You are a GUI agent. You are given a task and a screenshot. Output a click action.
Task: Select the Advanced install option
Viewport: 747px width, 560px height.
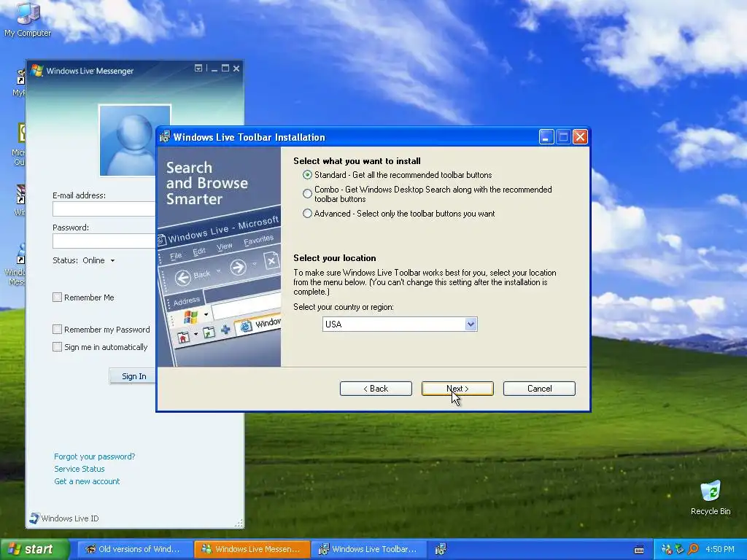point(307,214)
